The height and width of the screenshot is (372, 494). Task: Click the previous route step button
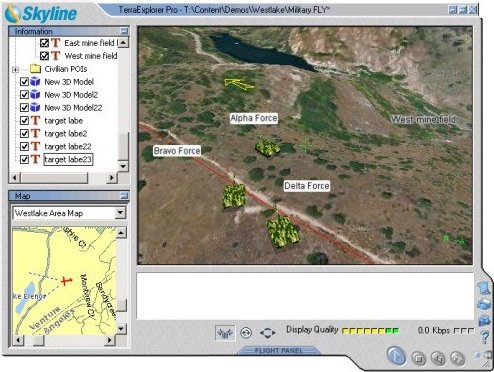coord(438,358)
